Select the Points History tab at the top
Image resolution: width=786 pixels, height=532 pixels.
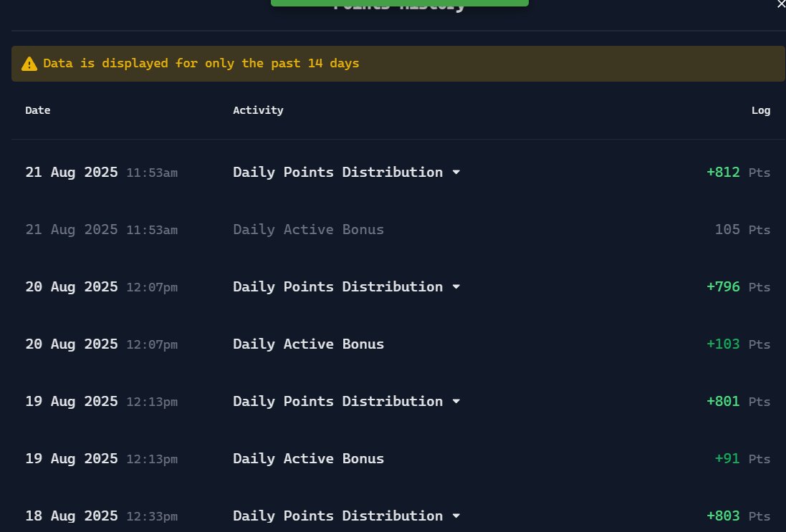[x=398, y=4]
